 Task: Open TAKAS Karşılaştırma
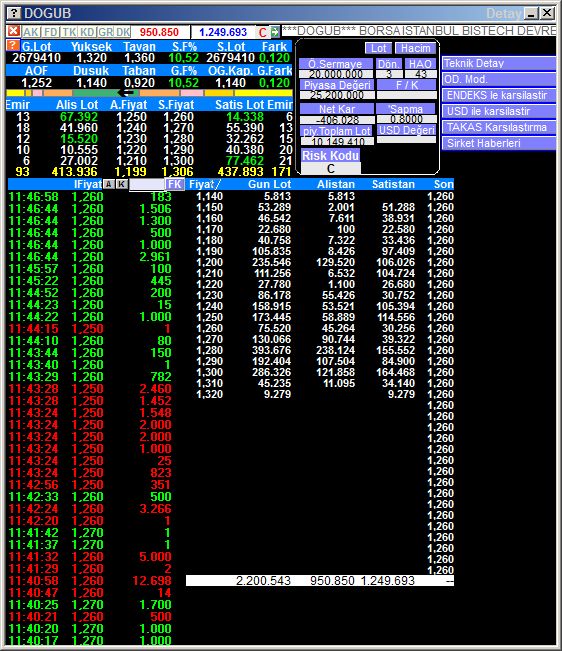(498, 127)
